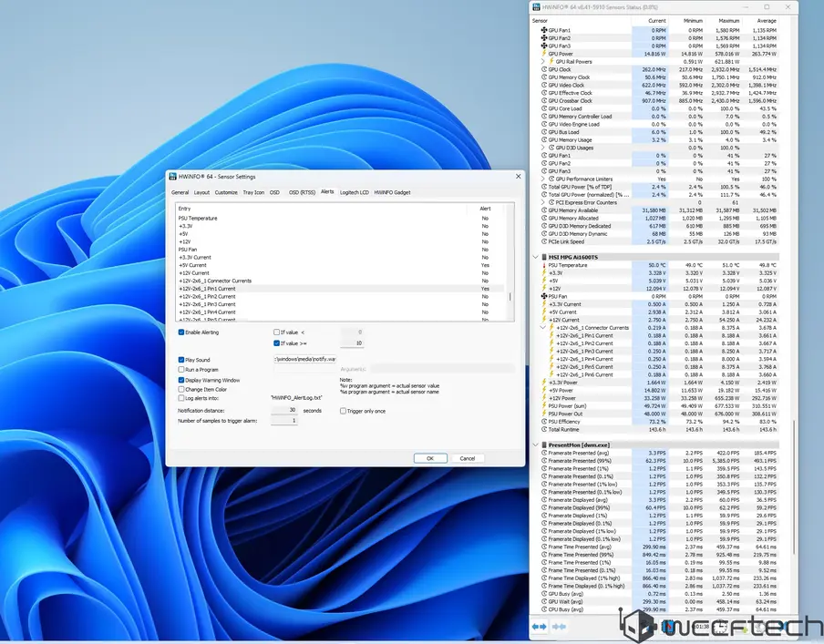Click the 'If value >=' threshold field

352,343
